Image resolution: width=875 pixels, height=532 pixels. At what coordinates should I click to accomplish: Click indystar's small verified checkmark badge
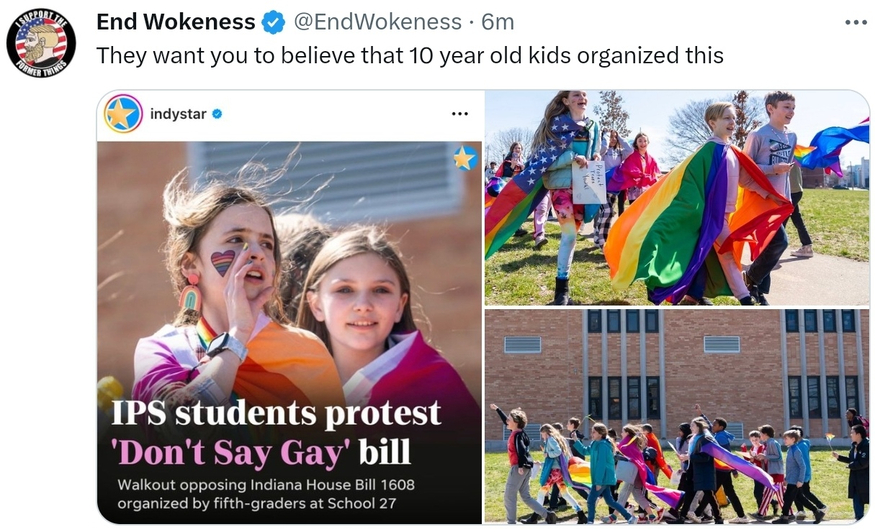[218, 114]
